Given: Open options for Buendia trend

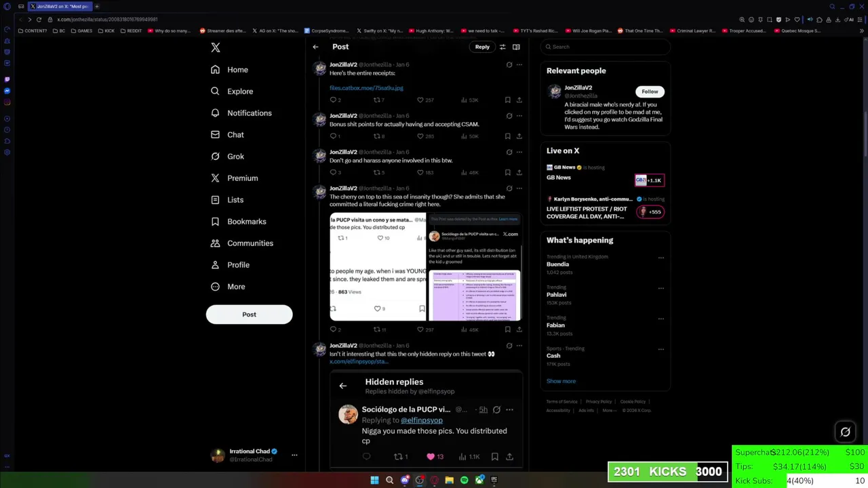Looking at the screenshot, I should (x=661, y=258).
